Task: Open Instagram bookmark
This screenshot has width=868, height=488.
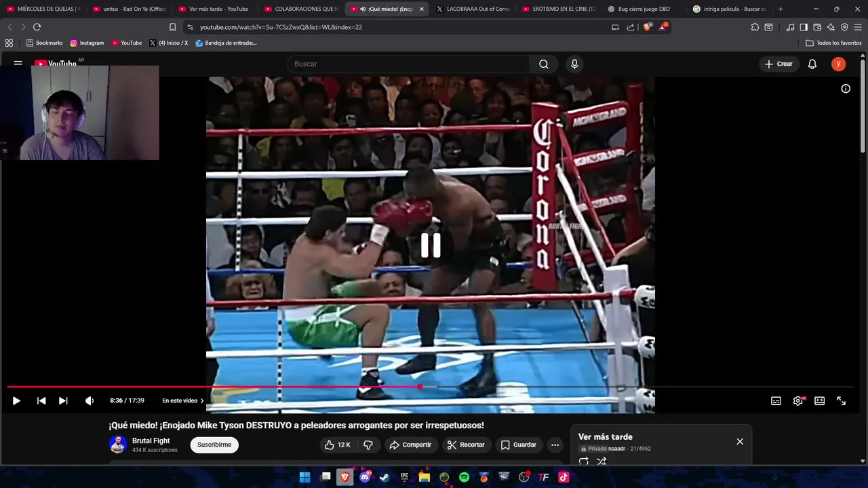Action: pyautogui.click(x=87, y=43)
